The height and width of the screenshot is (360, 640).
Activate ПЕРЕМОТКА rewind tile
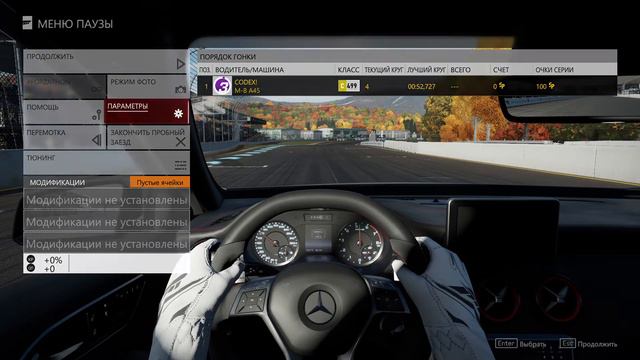(x=64, y=137)
